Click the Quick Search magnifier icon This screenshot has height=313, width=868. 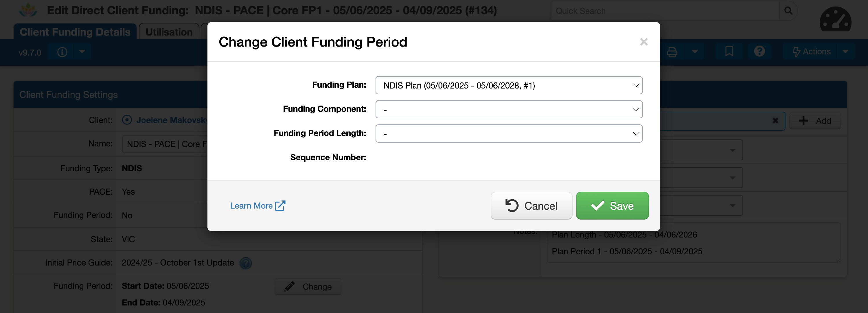[x=788, y=11]
